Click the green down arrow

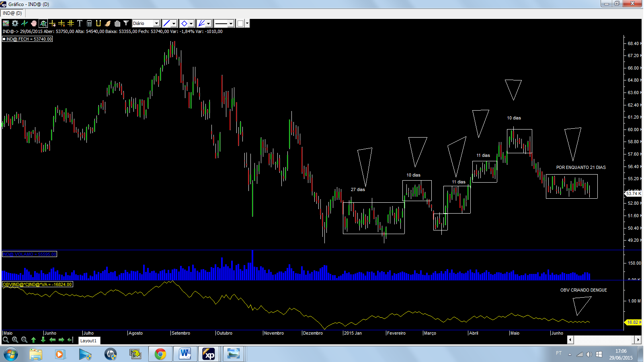tap(43, 340)
